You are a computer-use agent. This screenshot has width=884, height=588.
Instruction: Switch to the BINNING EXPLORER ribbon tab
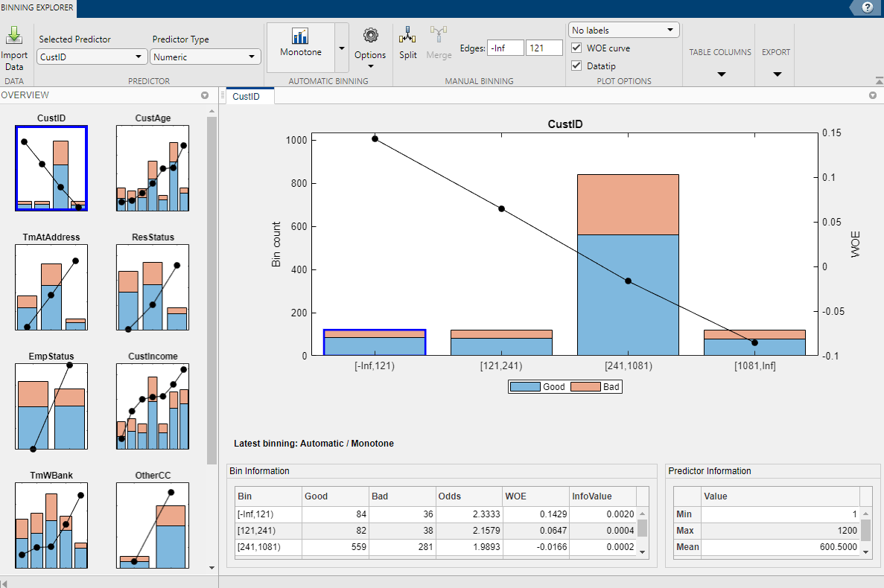point(37,8)
